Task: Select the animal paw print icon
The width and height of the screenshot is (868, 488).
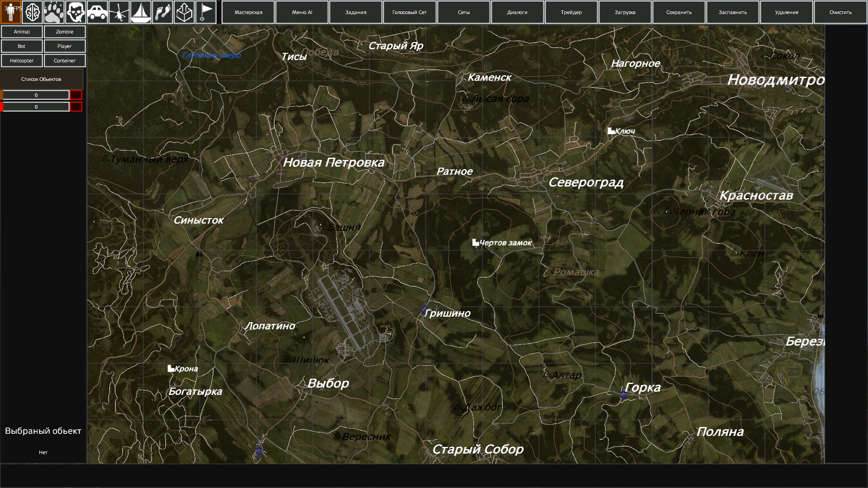Action: tap(54, 12)
